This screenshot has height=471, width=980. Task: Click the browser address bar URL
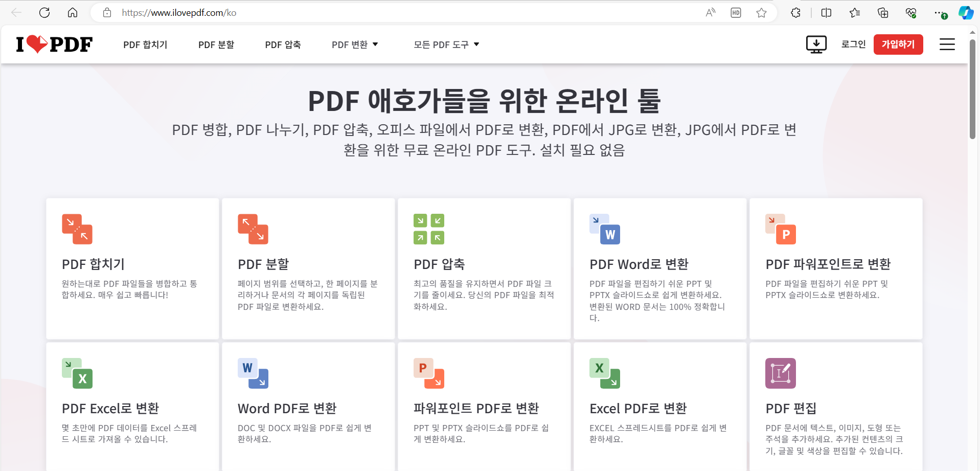click(179, 13)
